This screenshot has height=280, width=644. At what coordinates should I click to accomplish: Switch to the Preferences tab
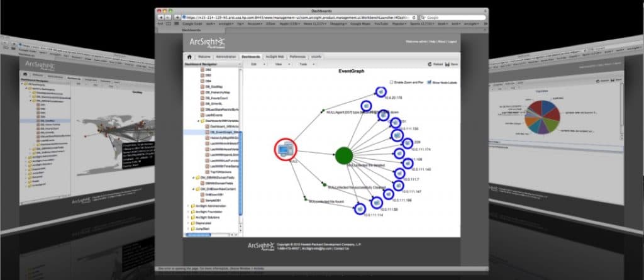[297, 57]
